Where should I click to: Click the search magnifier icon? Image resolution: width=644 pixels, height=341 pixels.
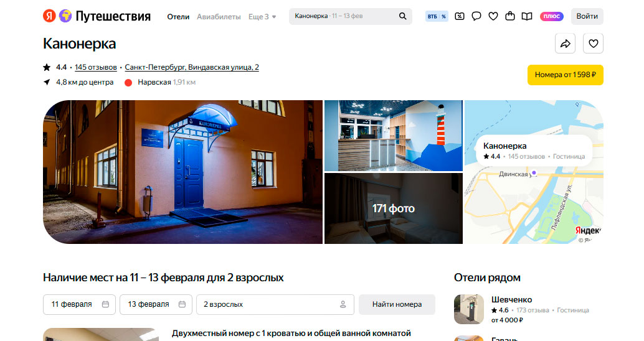[402, 16]
